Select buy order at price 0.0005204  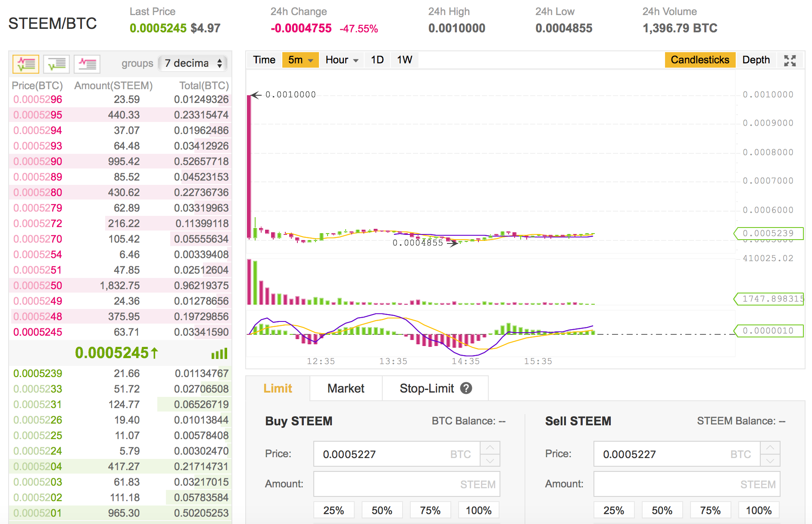click(120, 467)
